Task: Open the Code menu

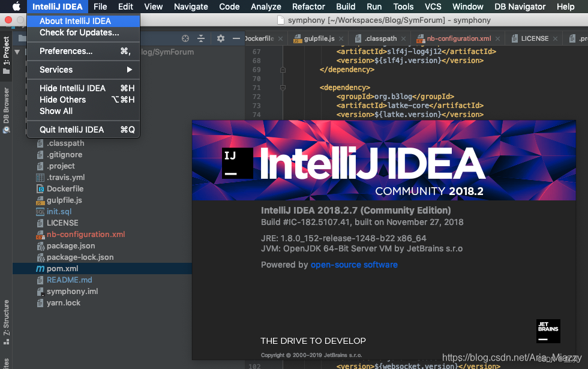Action: point(229,7)
